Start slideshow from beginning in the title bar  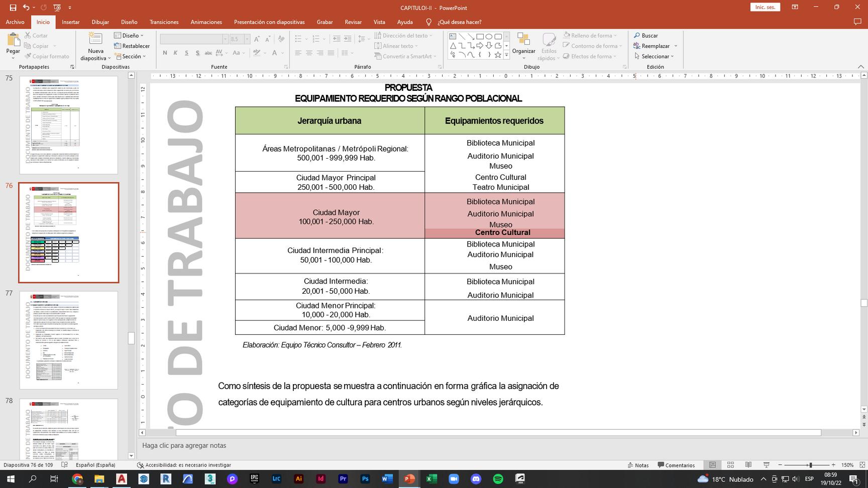pos(57,8)
